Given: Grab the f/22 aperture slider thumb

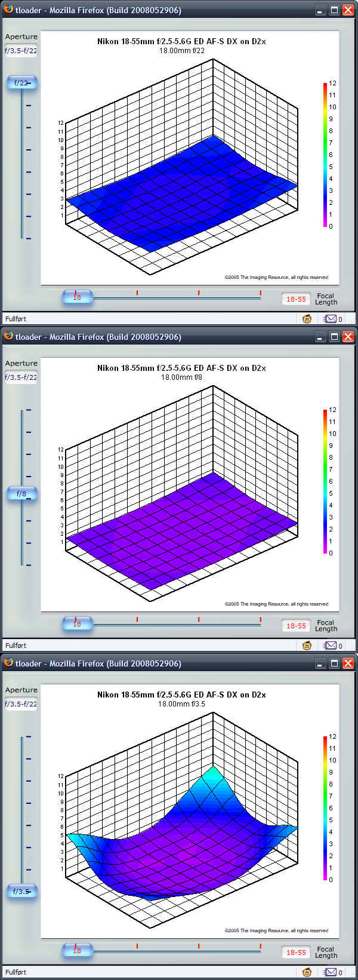Looking at the screenshot, I should coord(22,83).
